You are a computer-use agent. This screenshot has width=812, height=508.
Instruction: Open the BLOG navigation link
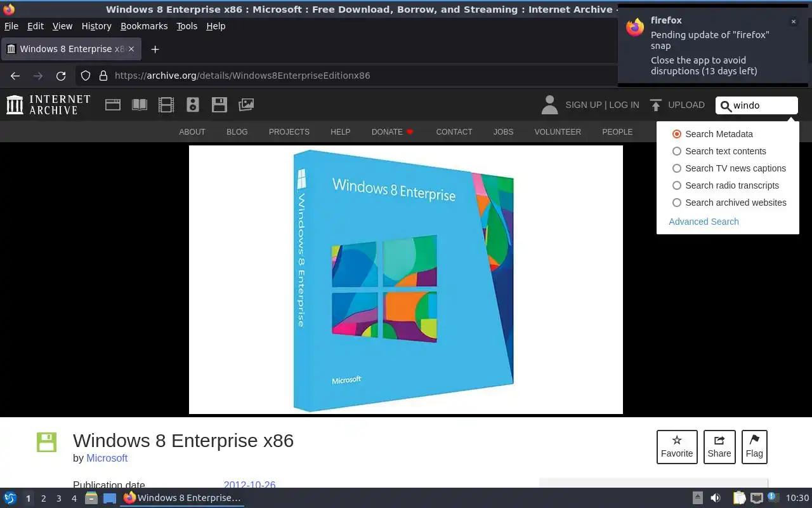237,132
